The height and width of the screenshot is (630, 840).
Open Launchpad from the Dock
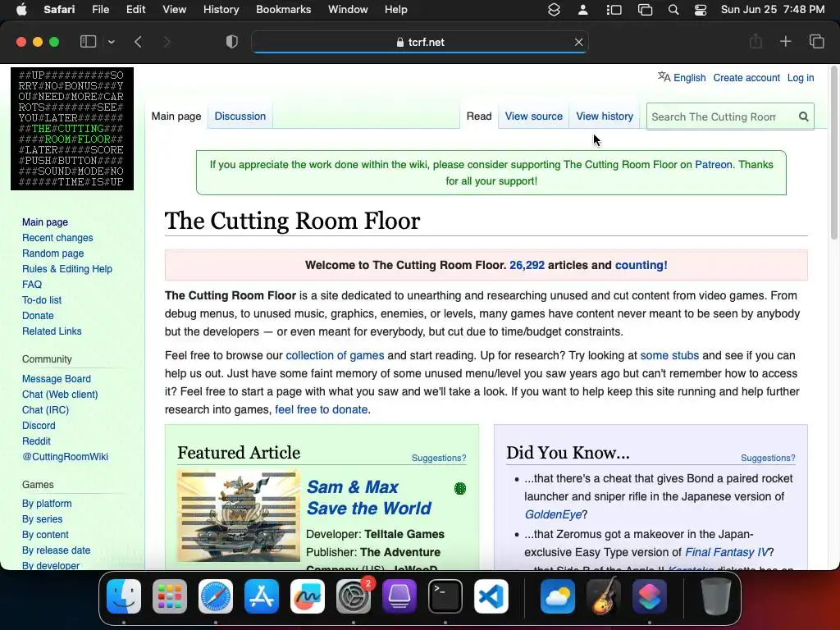[170, 596]
